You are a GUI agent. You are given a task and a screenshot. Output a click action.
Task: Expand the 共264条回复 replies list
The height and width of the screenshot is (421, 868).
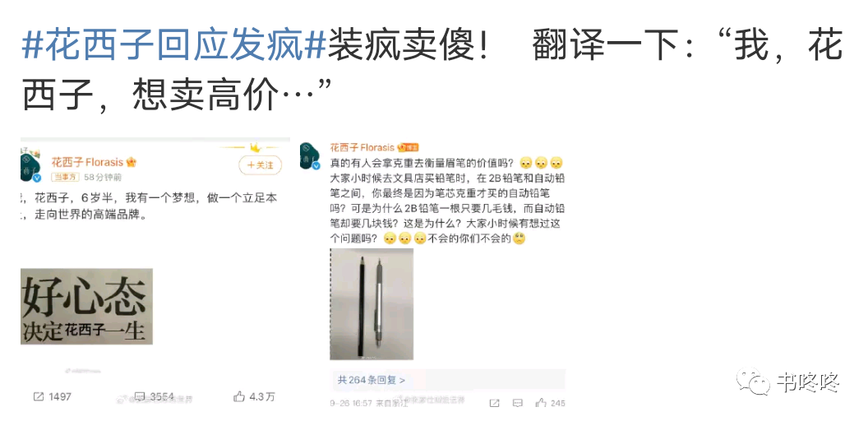coord(372,380)
